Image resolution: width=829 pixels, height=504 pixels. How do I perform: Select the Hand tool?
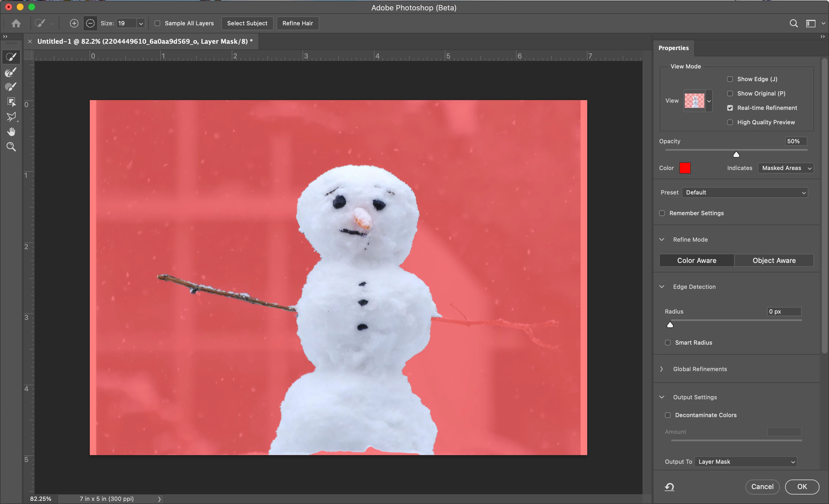coord(11,132)
